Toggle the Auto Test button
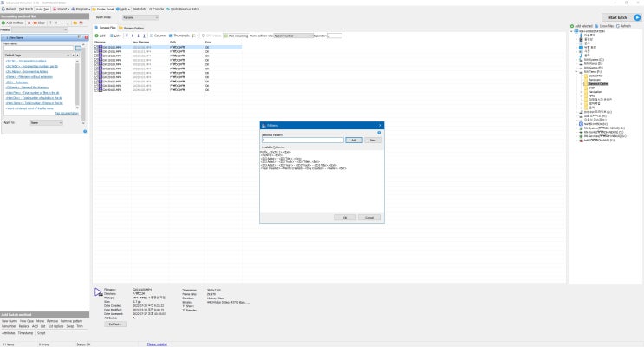Screen dimensions: 644x347 tap(42, 9)
